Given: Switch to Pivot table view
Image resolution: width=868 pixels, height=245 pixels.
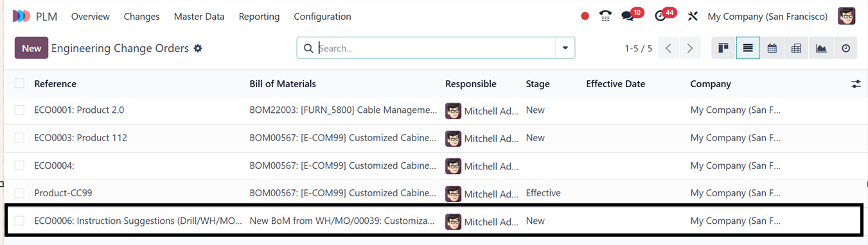Looking at the screenshot, I should tap(797, 48).
